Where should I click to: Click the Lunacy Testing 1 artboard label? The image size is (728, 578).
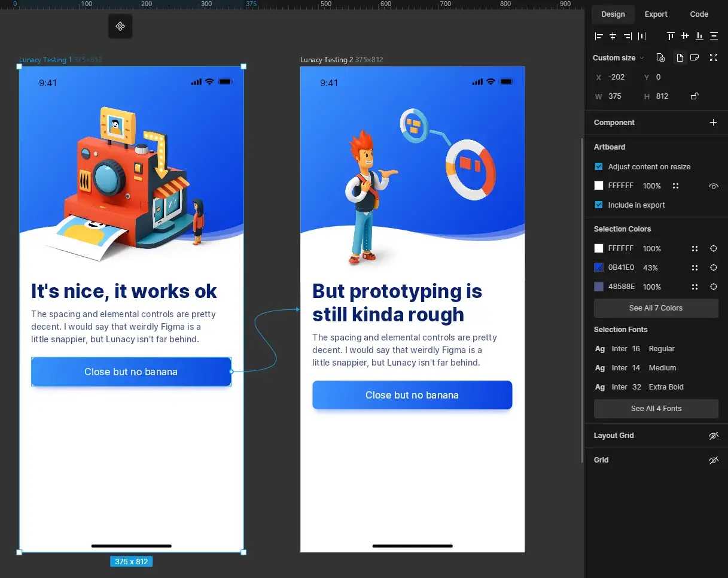[x=45, y=60]
